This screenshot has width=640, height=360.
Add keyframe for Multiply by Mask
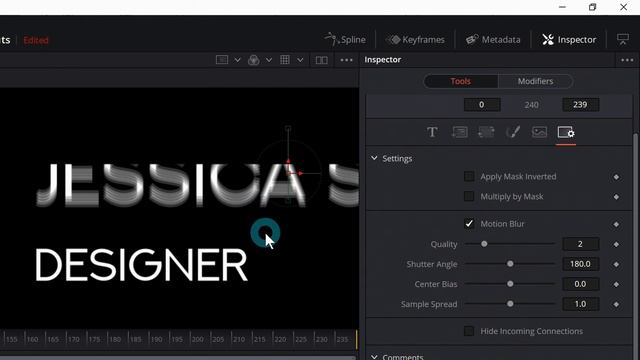pos(616,197)
